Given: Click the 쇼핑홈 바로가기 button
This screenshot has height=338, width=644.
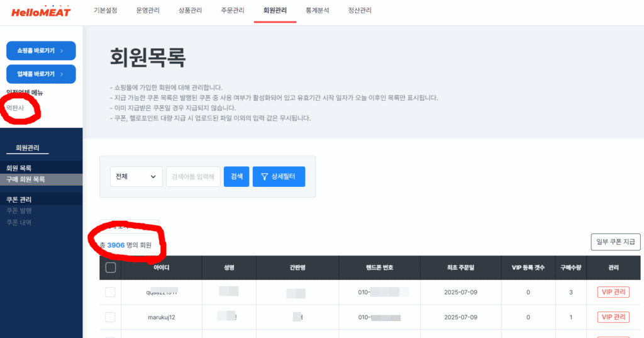Looking at the screenshot, I should coord(41,50).
